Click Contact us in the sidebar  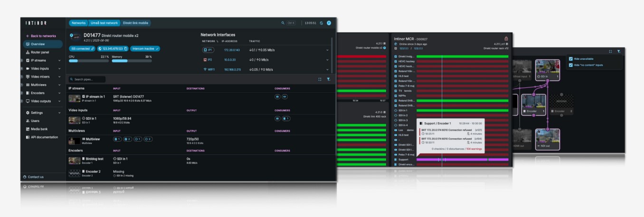[x=35, y=177]
